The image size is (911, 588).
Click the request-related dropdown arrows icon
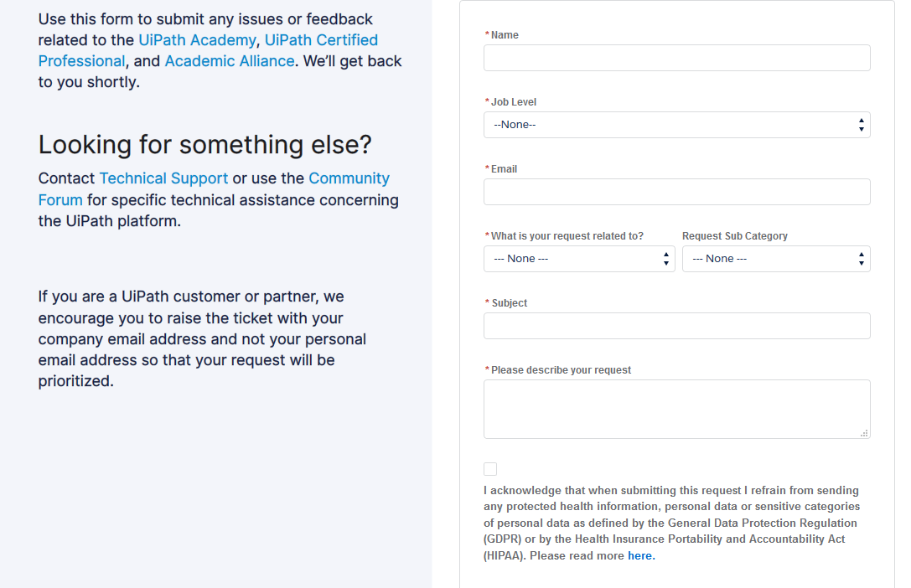coord(665,259)
